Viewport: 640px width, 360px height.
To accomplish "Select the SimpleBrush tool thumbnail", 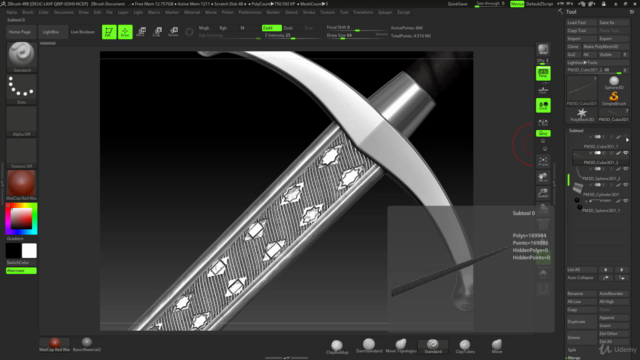I will point(614,98).
